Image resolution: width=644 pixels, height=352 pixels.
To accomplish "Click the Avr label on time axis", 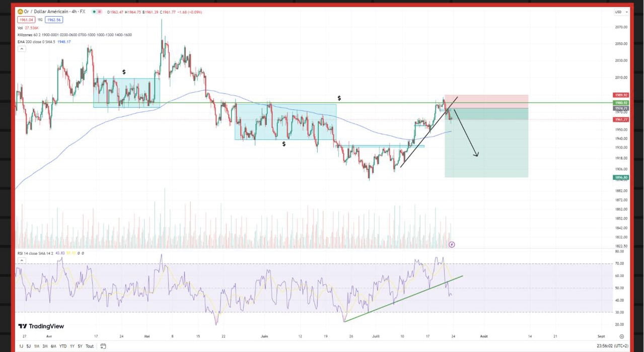I will tap(48, 336).
